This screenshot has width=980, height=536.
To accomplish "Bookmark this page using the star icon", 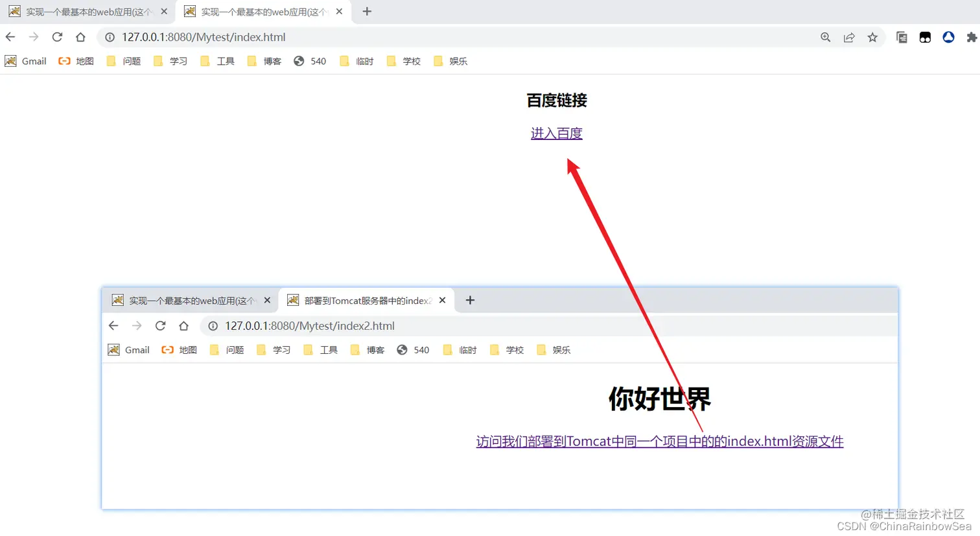I will point(873,37).
